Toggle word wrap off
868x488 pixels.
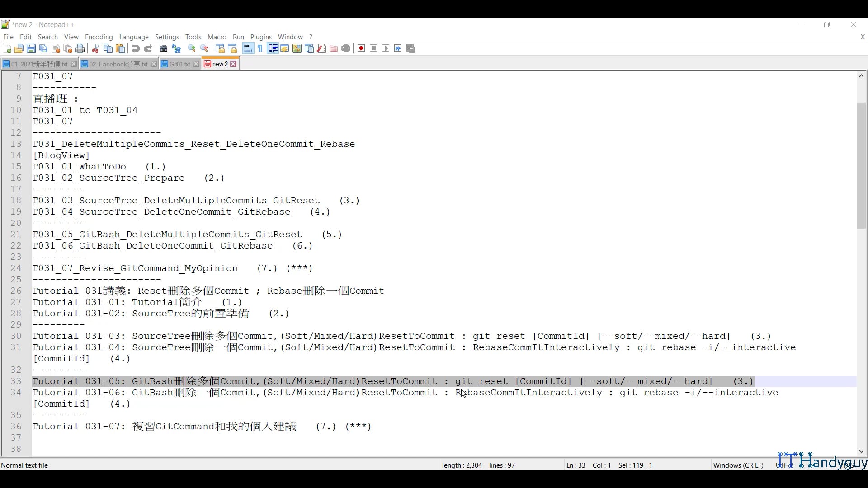pos(248,48)
